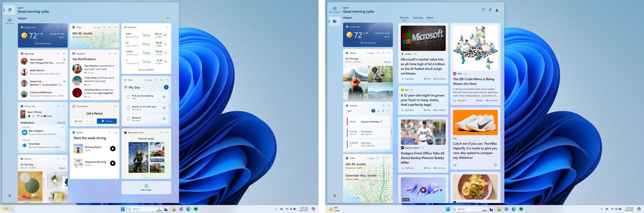Click the Xbox Game Pass carousel dots

[x=146, y=178]
